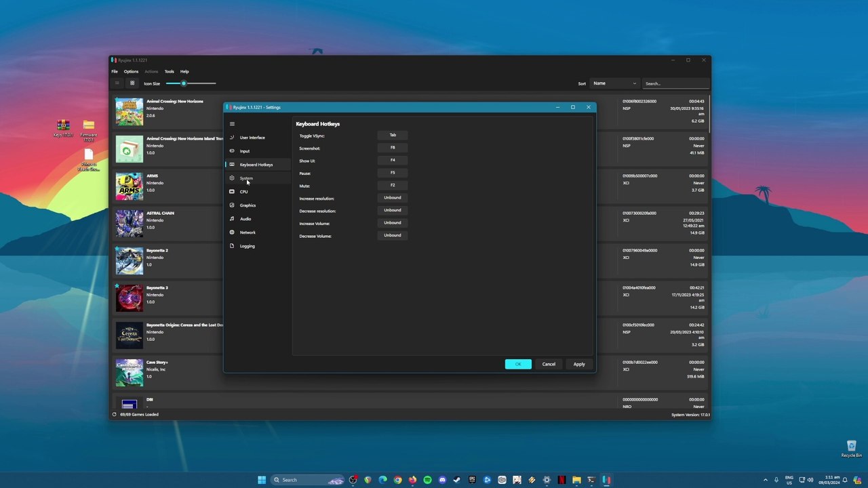Adjust the Icon Size slider
This screenshot has height=488, width=868.
coord(191,83)
